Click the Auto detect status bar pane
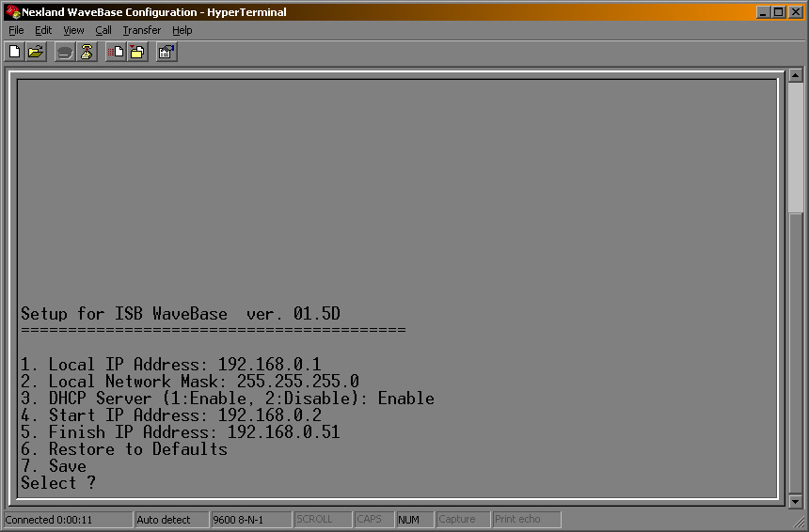 pyautogui.click(x=170, y=520)
